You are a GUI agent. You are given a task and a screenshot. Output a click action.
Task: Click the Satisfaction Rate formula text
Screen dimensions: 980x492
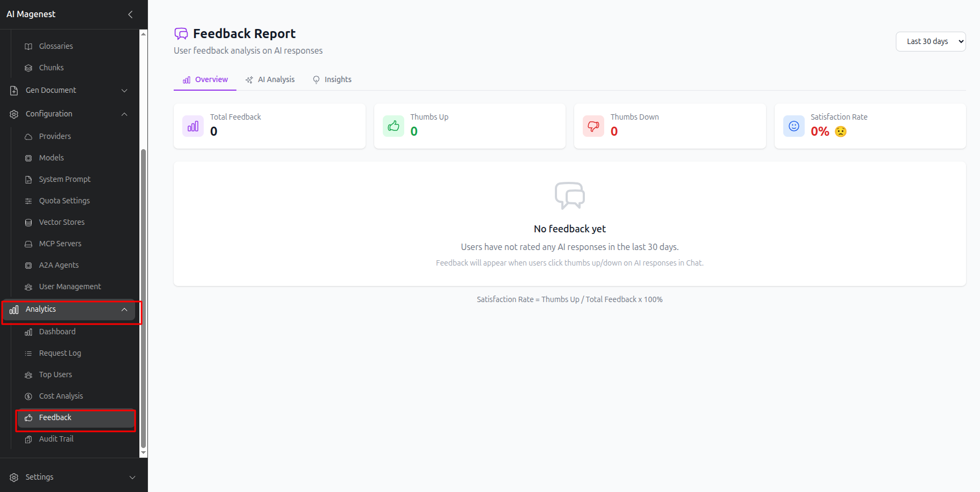(570, 299)
